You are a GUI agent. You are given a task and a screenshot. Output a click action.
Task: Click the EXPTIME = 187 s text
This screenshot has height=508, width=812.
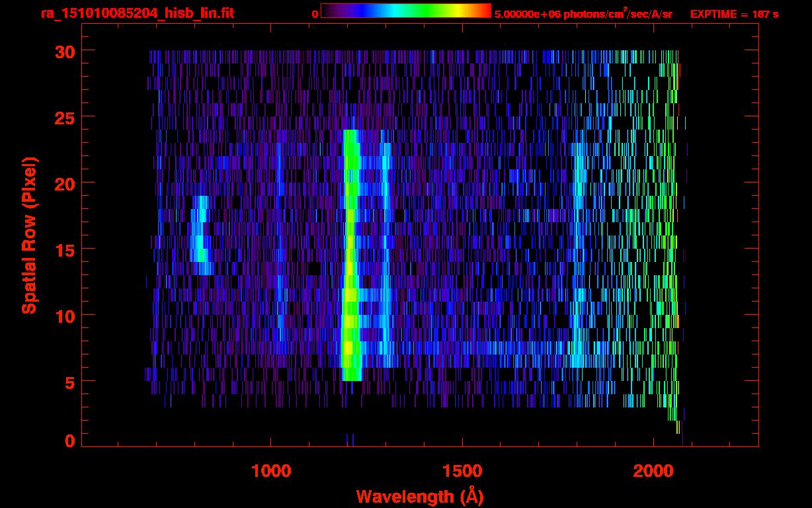[x=734, y=14]
